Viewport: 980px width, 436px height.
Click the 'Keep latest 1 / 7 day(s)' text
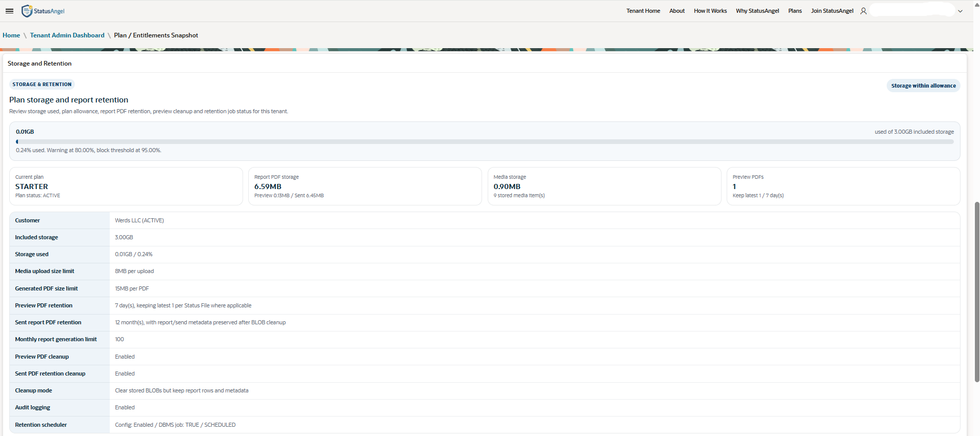pos(758,196)
